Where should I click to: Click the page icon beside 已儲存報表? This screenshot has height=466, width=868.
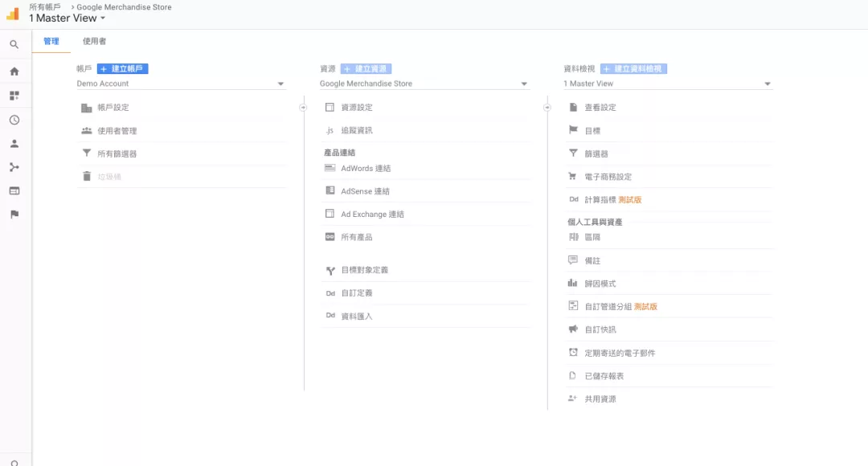[x=573, y=375]
